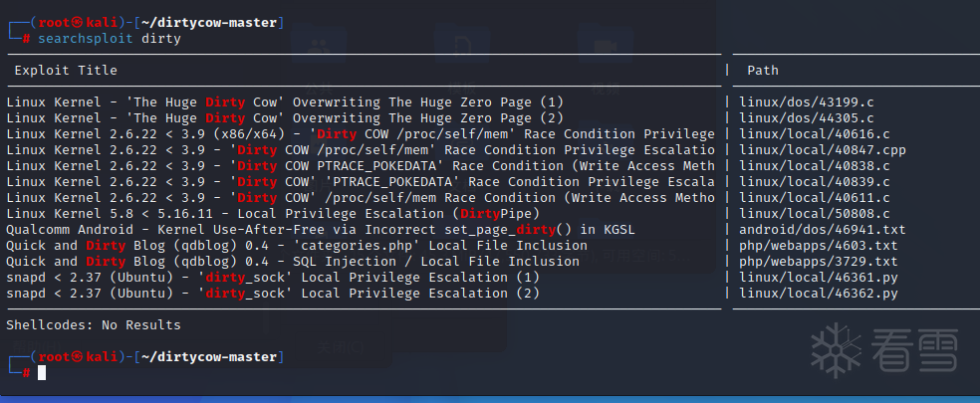
Task: Select 'Huge Dirty Cow' Zero Page (1) title
Action: pyautogui.click(x=285, y=101)
